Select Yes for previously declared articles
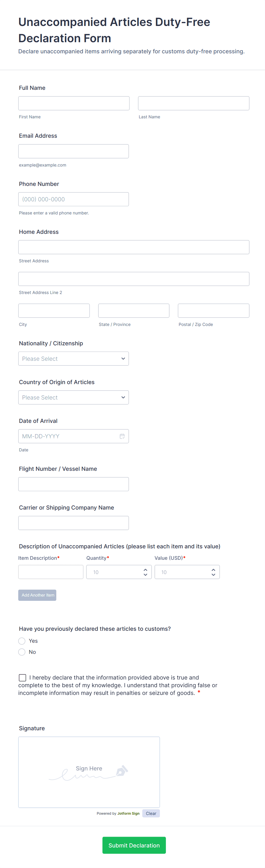This screenshot has width=265, height=868. tap(22, 640)
